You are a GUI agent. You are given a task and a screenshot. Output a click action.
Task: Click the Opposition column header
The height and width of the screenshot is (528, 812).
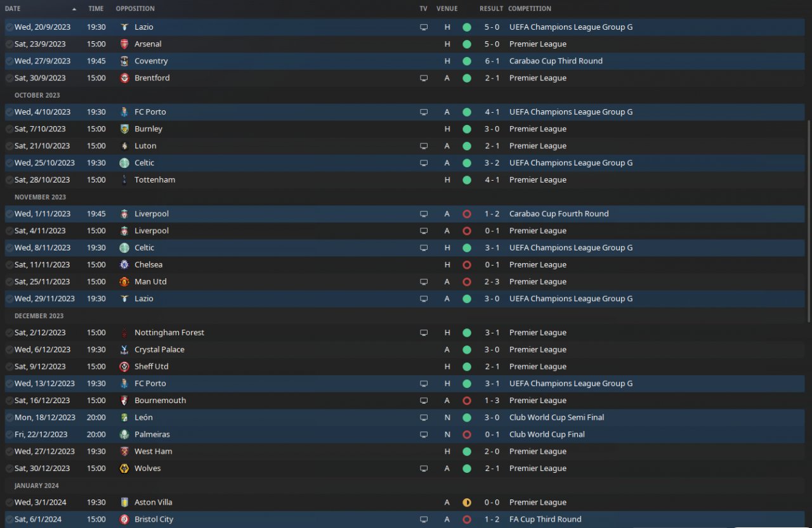[x=135, y=9]
